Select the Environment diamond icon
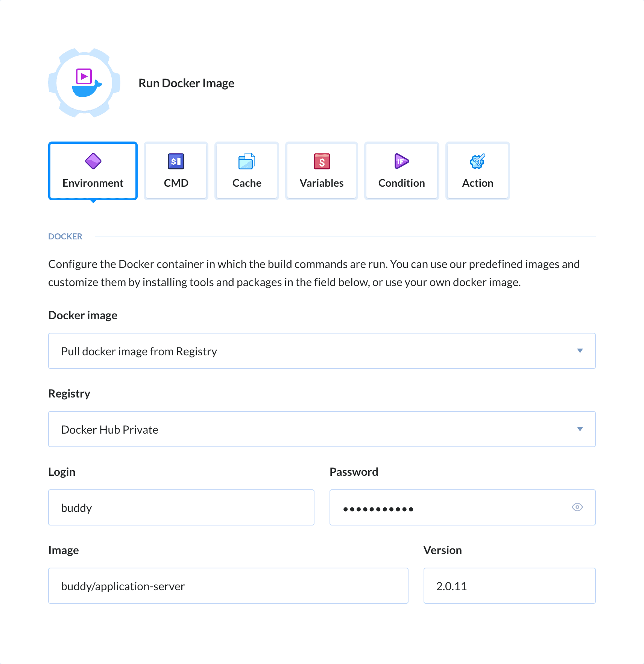This screenshot has width=644, height=664. point(93,161)
